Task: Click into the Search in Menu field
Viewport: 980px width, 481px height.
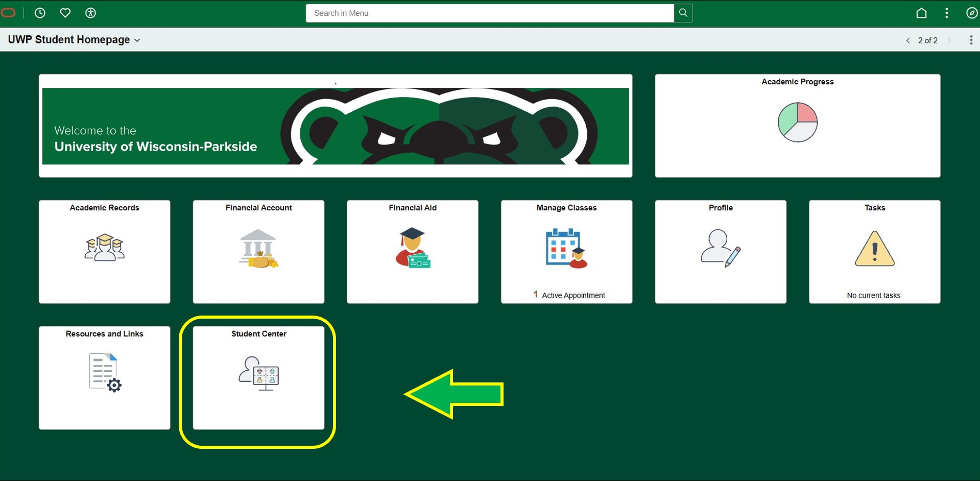Action: pos(490,13)
